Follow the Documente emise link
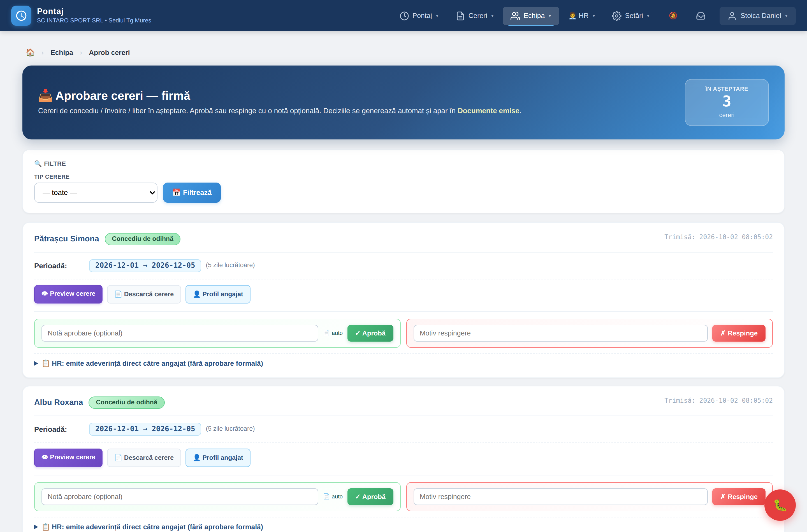The height and width of the screenshot is (532, 807). (488, 111)
